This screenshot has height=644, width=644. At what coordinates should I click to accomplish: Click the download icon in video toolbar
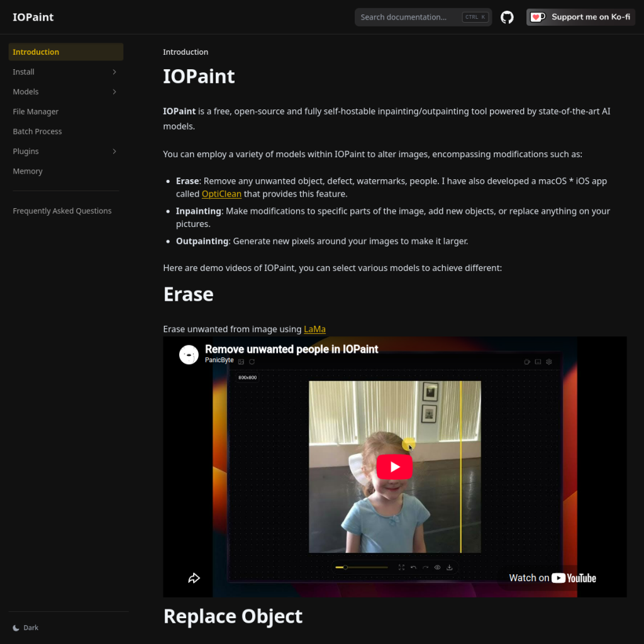coord(449,567)
